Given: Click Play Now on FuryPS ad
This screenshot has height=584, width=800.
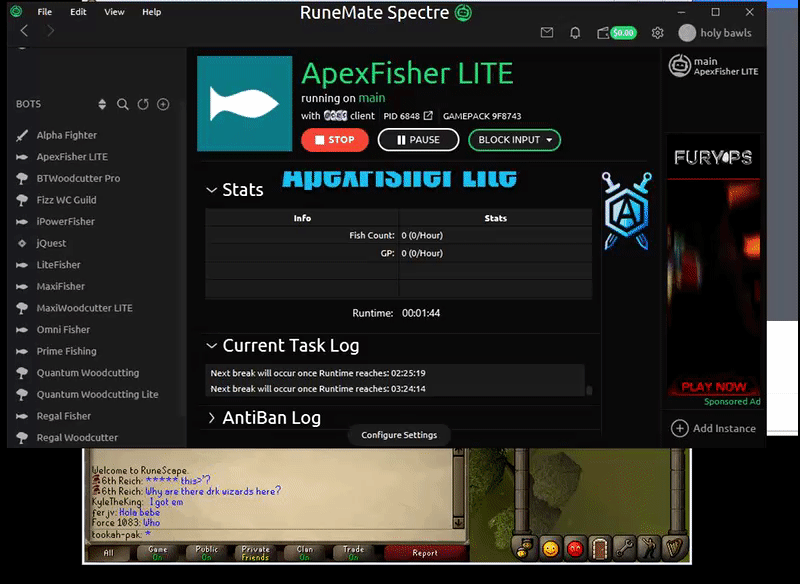Looking at the screenshot, I should (x=714, y=387).
